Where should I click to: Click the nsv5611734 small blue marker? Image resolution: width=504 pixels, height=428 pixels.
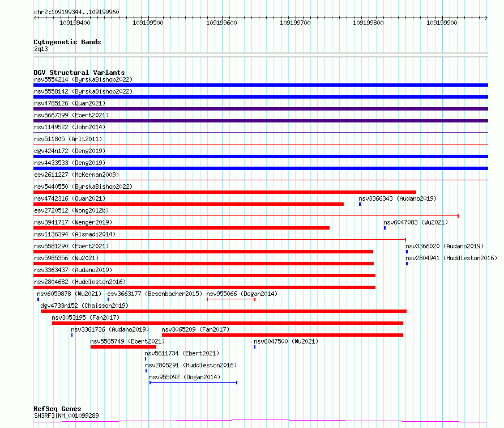point(146,359)
